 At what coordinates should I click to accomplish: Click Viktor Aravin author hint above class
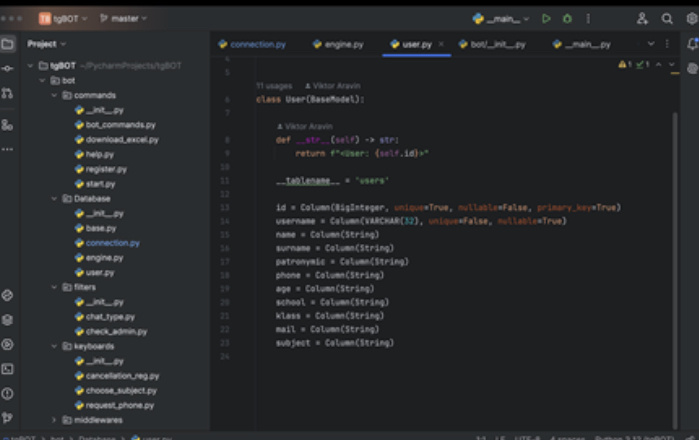[x=333, y=86]
